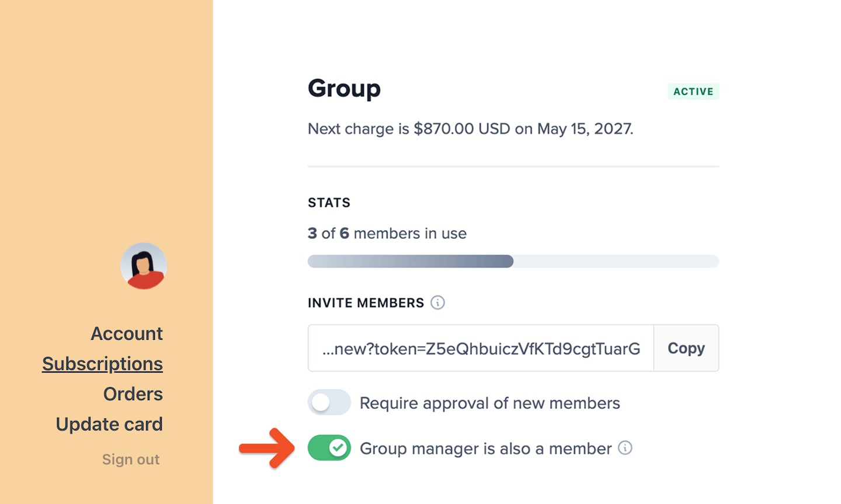Click the info icon beside Invite Members
Screen dimensions: 841x504
pyautogui.click(x=437, y=303)
